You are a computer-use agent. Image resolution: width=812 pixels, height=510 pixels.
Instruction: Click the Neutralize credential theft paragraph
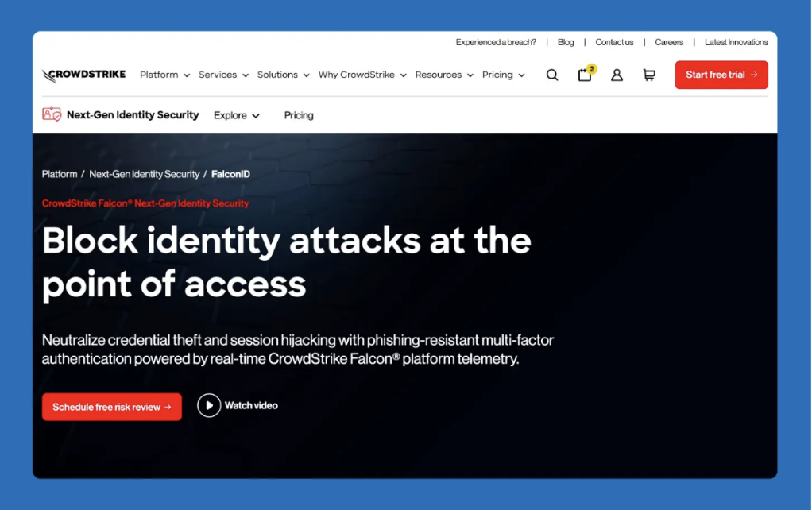298,350
